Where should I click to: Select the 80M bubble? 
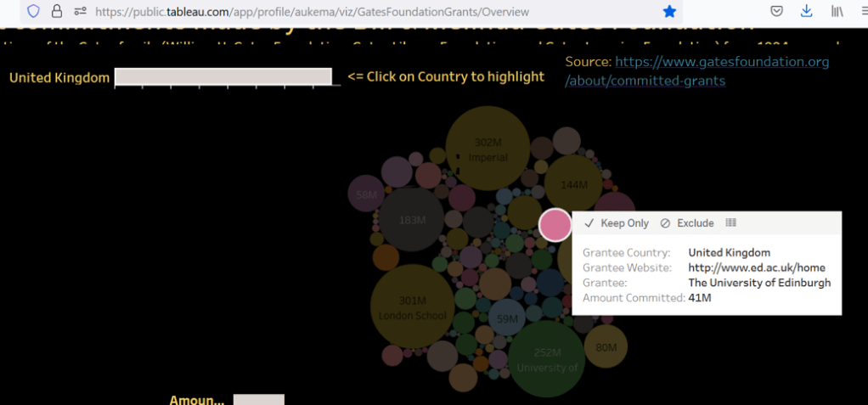[606, 346]
